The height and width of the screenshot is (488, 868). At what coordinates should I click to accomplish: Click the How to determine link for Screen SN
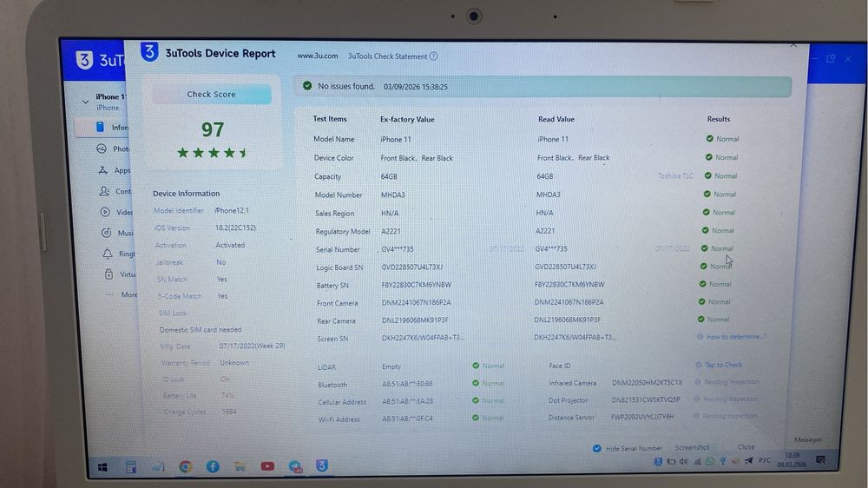click(736, 336)
